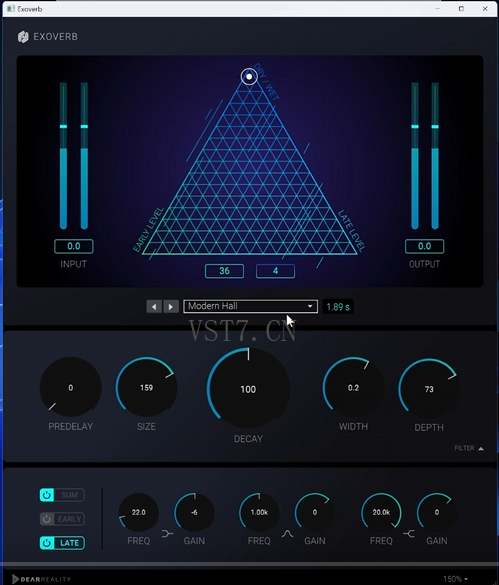
Task: Open the Modern Hall preset dropdown
Action: (x=250, y=306)
